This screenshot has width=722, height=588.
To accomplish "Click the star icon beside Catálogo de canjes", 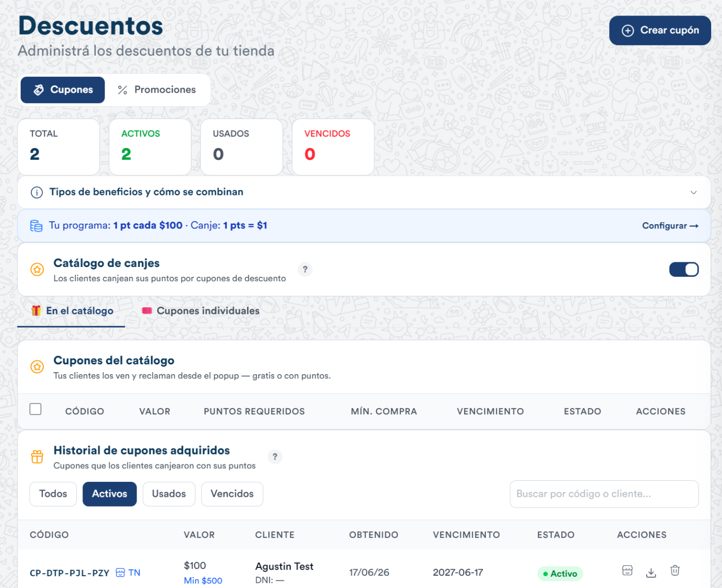I will click(x=37, y=270).
